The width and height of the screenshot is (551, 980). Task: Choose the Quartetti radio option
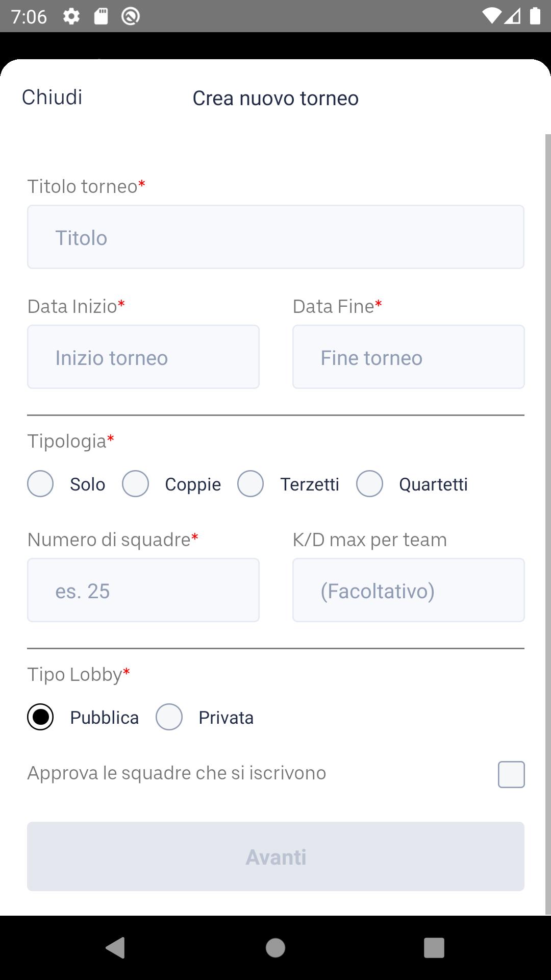tap(369, 484)
